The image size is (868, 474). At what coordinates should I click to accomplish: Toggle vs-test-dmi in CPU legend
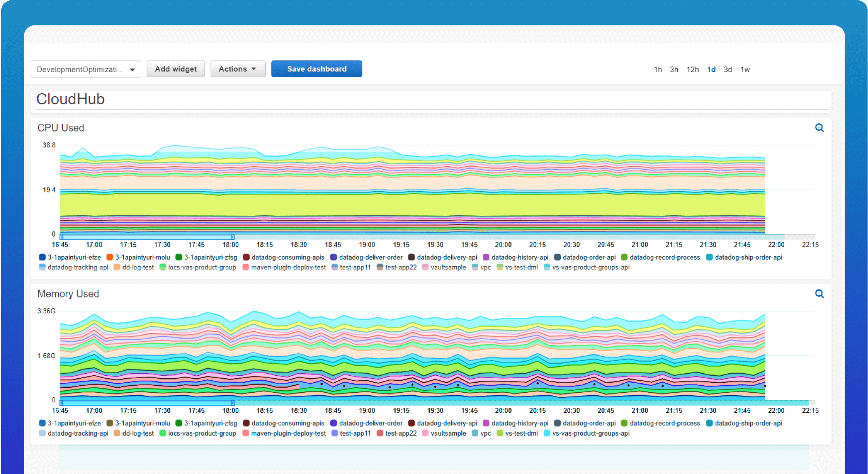point(517,267)
